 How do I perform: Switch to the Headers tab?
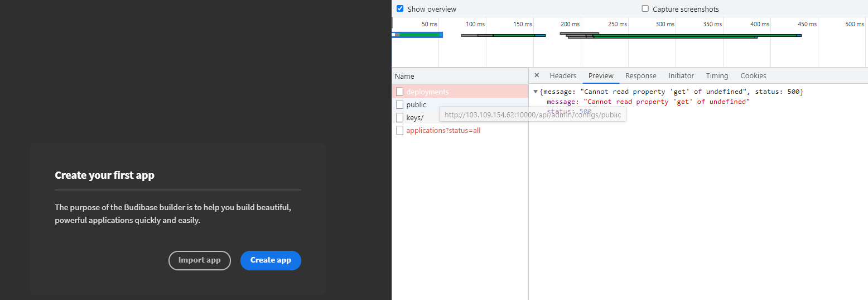pos(563,76)
